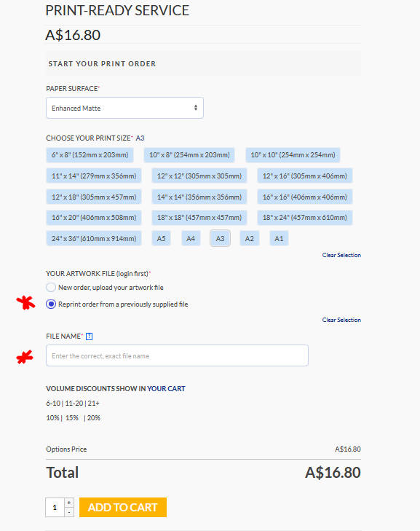Screen dimensions: 420x531
Task: Decrease quantity with the minus stepper
Action: coord(69,512)
